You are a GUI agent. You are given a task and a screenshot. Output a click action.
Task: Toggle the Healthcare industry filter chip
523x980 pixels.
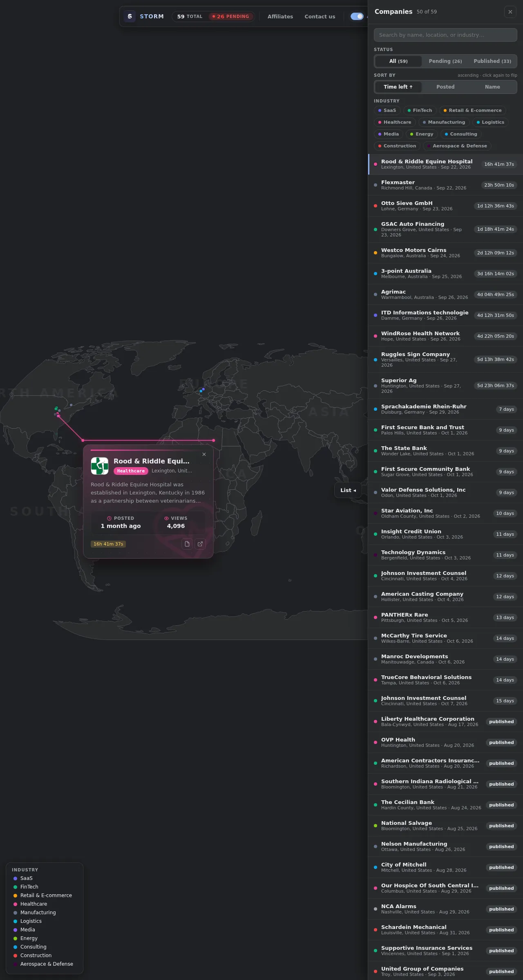tap(395, 122)
